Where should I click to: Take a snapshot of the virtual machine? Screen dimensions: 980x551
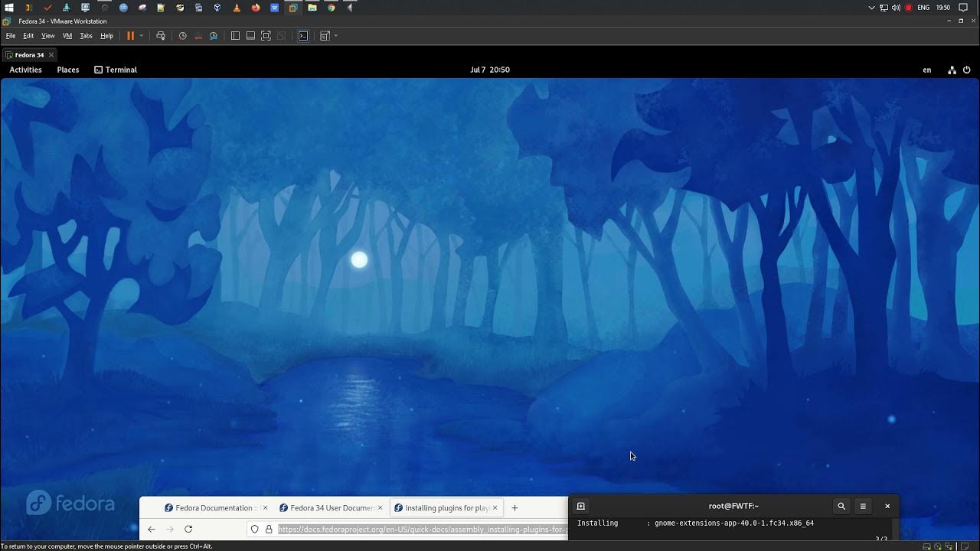(182, 36)
